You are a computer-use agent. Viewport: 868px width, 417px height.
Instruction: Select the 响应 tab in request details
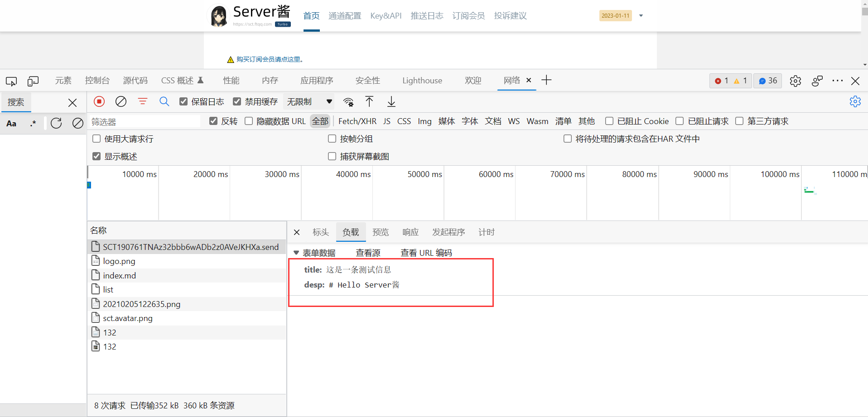(410, 232)
